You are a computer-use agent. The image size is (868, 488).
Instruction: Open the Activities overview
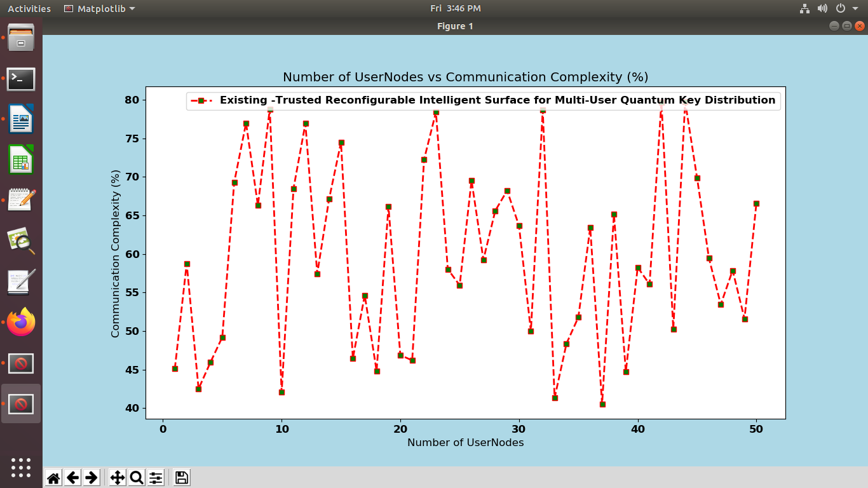point(29,8)
